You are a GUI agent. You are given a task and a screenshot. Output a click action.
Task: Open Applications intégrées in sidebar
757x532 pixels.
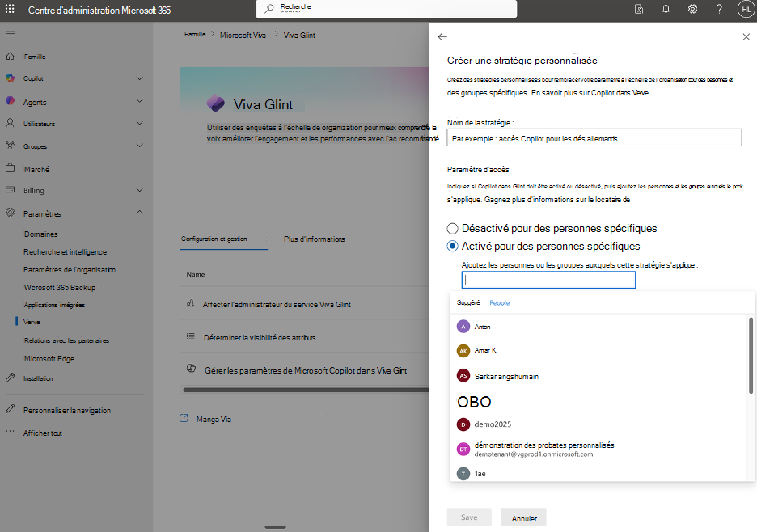54,305
